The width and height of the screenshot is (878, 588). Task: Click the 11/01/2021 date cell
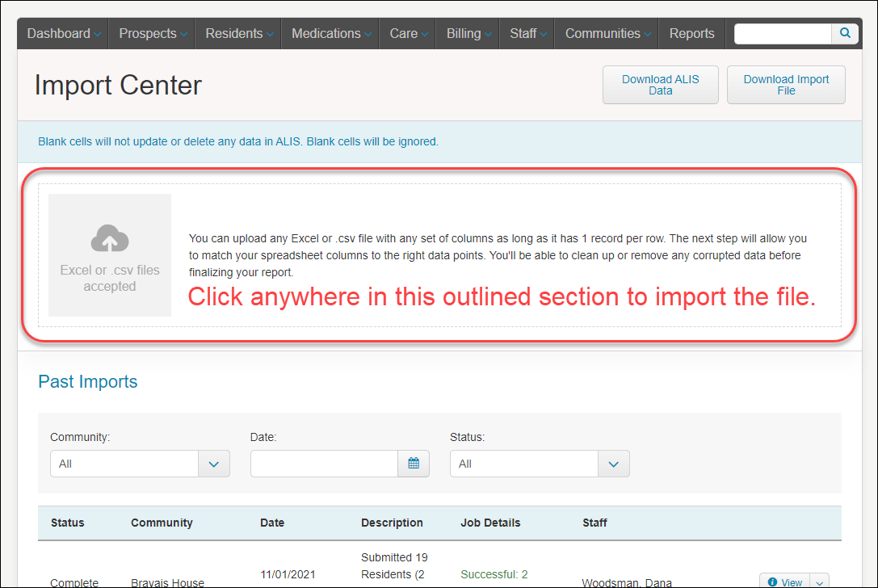[x=288, y=574]
